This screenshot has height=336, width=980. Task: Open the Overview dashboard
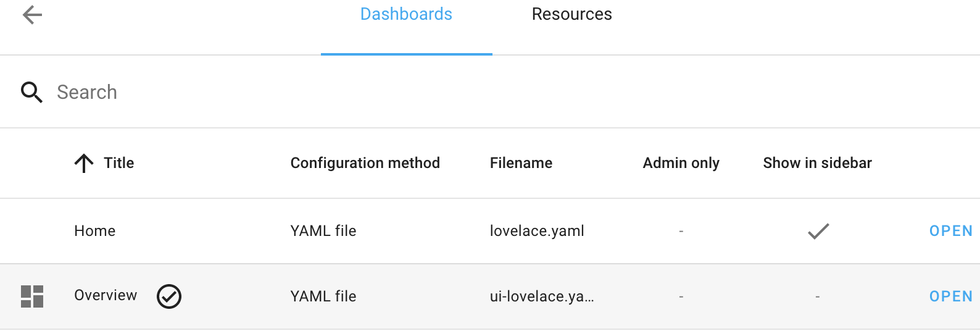(950, 296)
